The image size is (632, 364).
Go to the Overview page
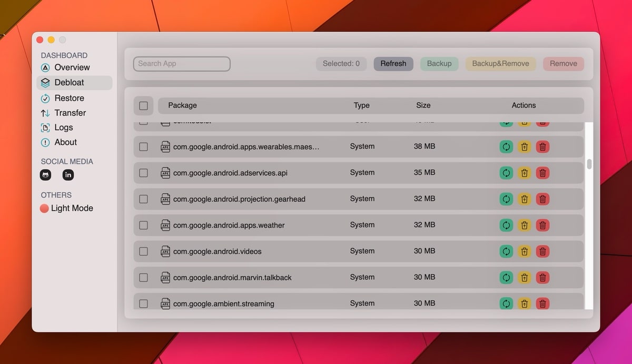[x=72, y=67]
